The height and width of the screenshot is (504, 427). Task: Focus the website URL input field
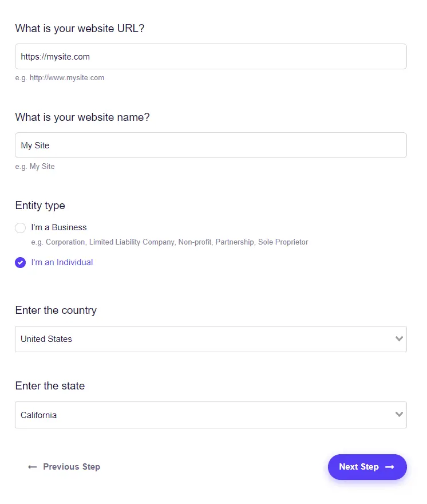[x=211, y=57]
